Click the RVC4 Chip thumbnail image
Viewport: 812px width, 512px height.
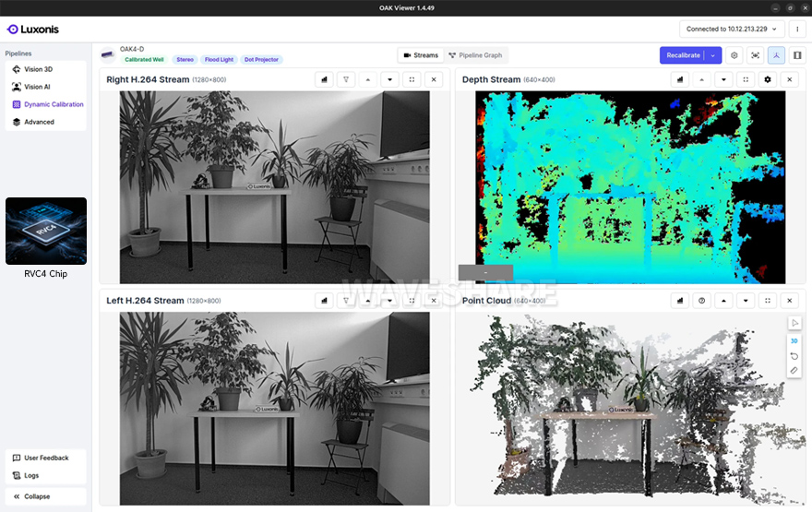tap(46, 231)
